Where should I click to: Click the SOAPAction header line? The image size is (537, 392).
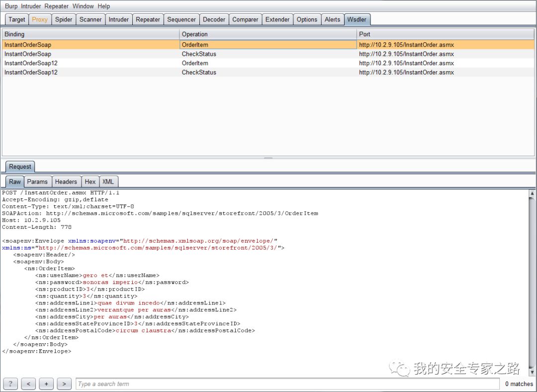[x=160, y=213]
